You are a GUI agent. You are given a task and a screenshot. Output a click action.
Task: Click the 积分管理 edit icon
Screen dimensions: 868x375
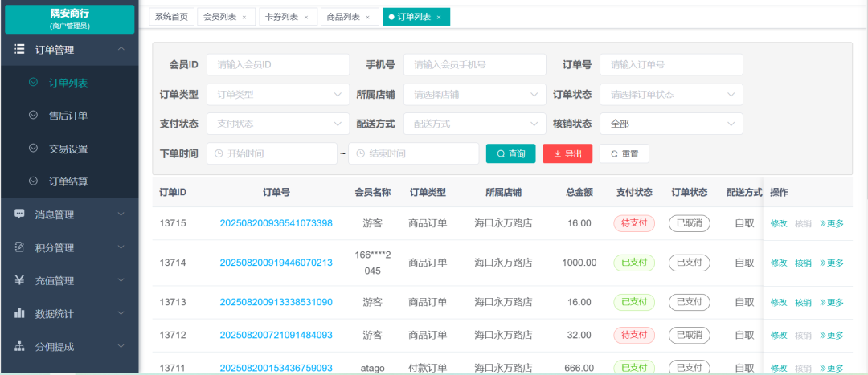[19, 247]
